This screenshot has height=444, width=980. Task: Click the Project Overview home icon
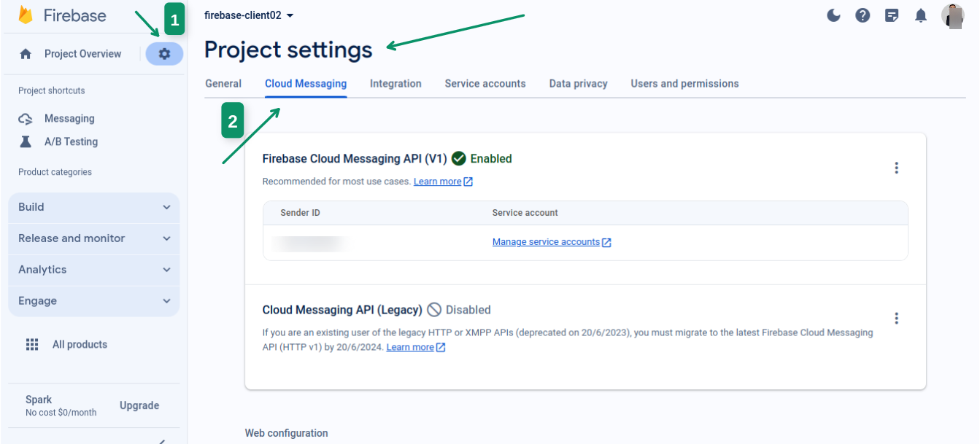tap(26, 54)
